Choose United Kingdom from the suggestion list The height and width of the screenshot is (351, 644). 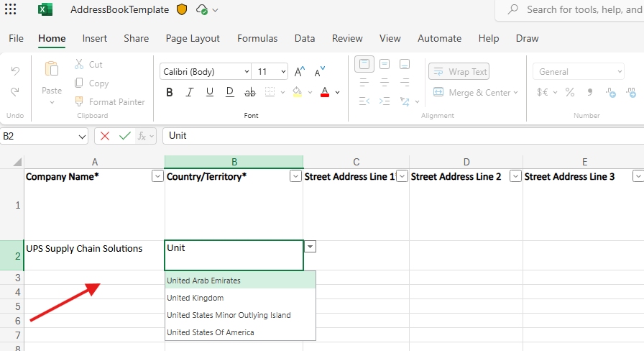click(x=240, y=298)
